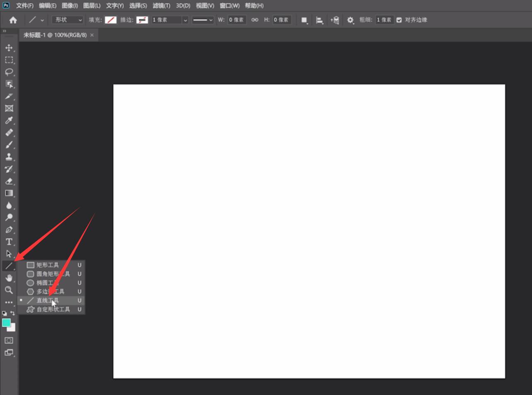The height and width of the screenshot is (395, 532).
Task: Open the 文件(F) menu
Action: click(x=24, y=5)
